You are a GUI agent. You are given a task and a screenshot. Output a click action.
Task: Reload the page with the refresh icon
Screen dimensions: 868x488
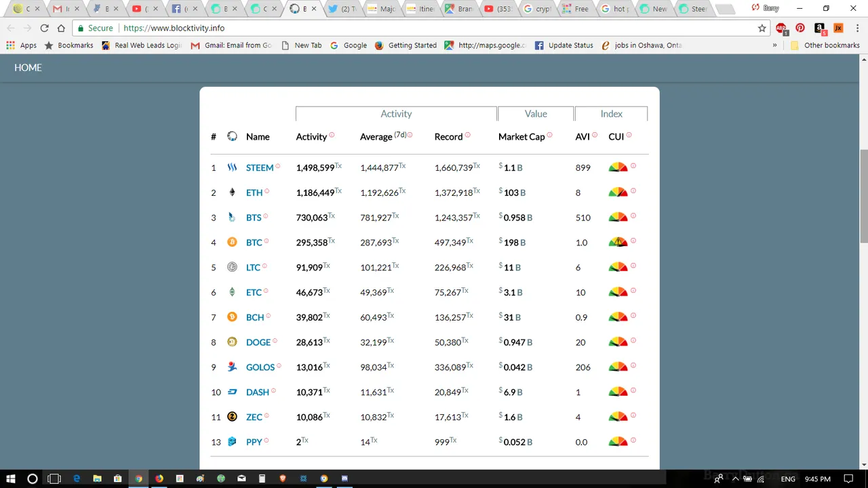pos(44,28)
